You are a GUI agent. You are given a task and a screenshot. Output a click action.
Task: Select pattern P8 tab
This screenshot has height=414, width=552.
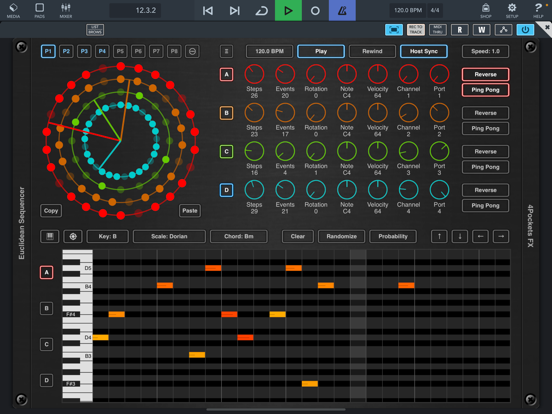[x=174, y=51]
